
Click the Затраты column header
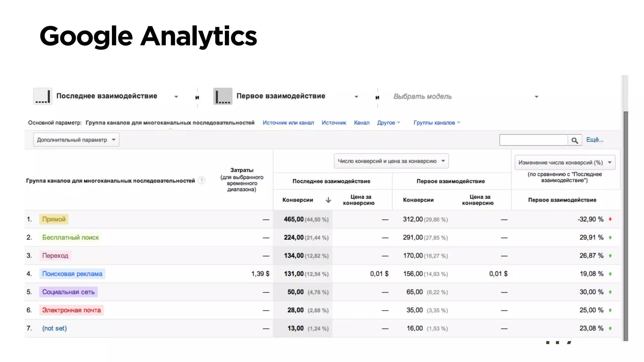pyautogui.click(x=242, y=180)
